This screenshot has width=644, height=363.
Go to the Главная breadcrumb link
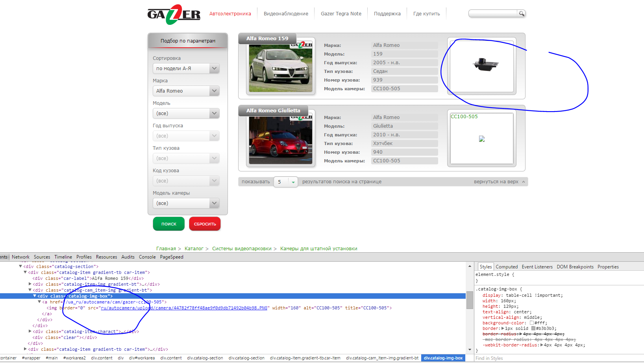tap(166, 249)
